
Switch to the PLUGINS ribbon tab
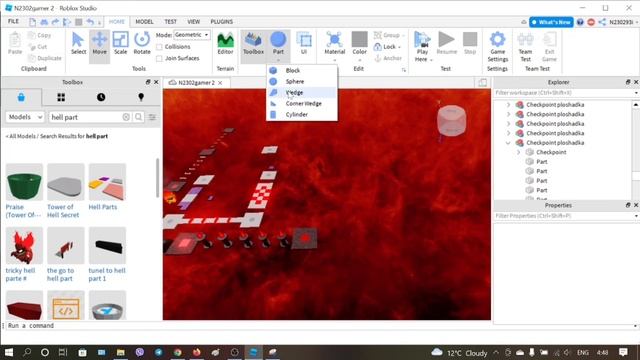tap(222, 22)
